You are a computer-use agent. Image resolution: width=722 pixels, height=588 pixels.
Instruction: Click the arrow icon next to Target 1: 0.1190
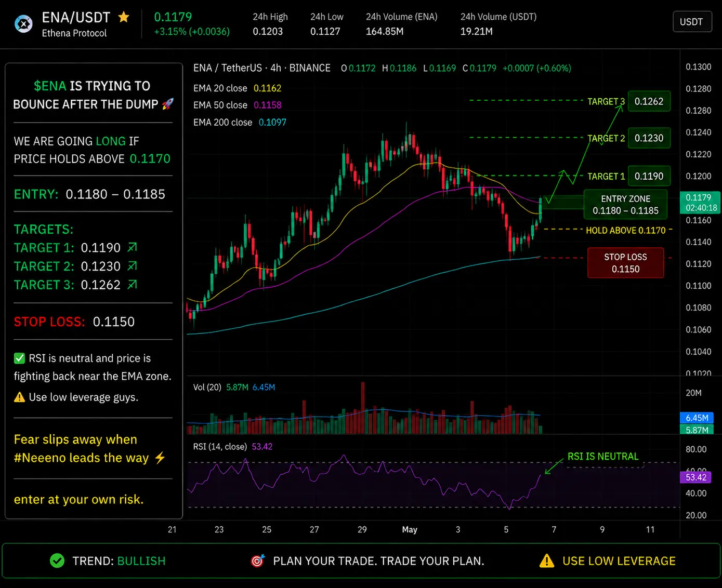click(x=133, y=247)
